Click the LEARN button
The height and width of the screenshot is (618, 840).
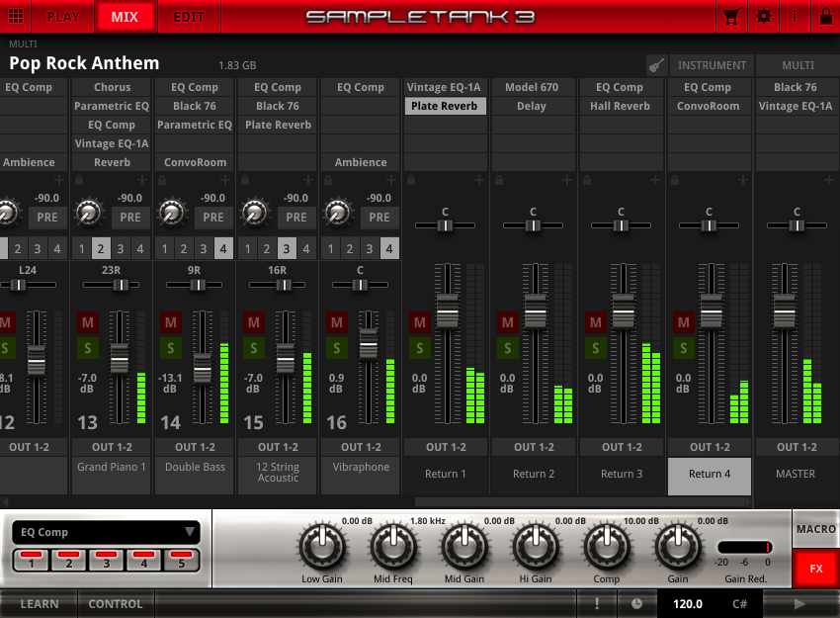pyautogui.click(x=40, y=604)
